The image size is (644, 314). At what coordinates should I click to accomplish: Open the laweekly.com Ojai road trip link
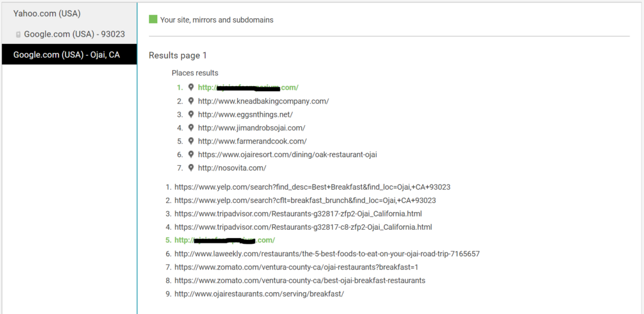coord(327,254)
